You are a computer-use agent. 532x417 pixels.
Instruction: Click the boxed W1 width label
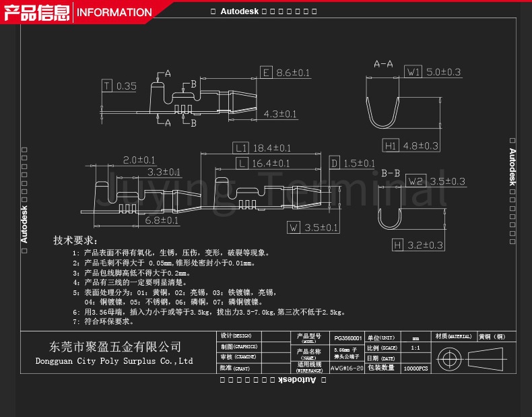(x=413, y=72)
